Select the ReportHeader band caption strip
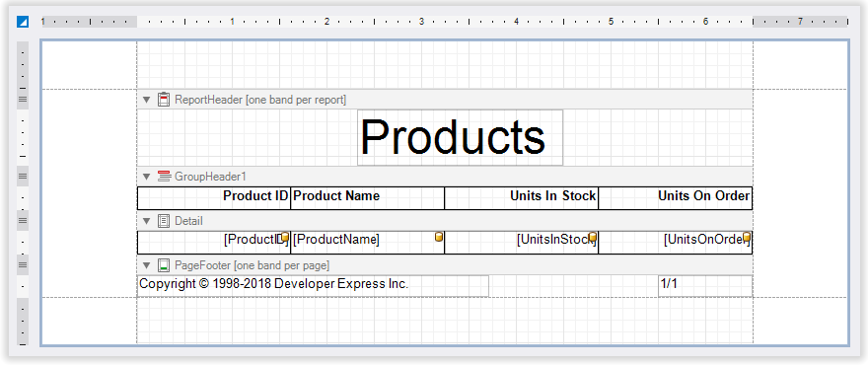The width and height of the screenshot is (868, 365). pyautogui.click(x=445, y=100)
